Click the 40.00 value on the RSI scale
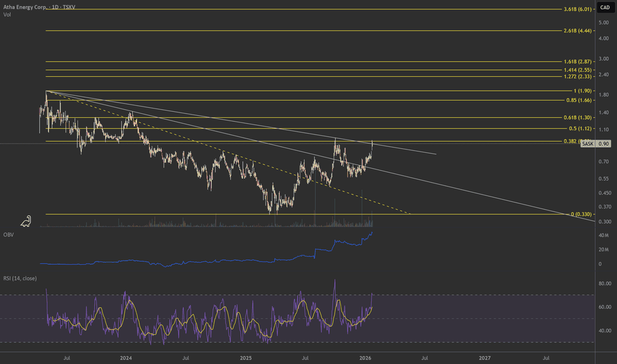Screen dimensions: 617x364 tap(605, 330)
